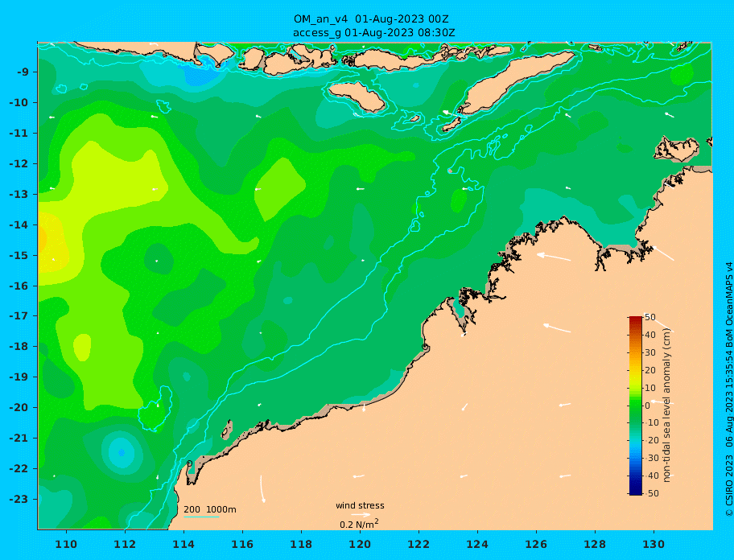The height and width of the screenshot is (560, 734).
Task: Click the longitude label 112
Action: (125, 544)
